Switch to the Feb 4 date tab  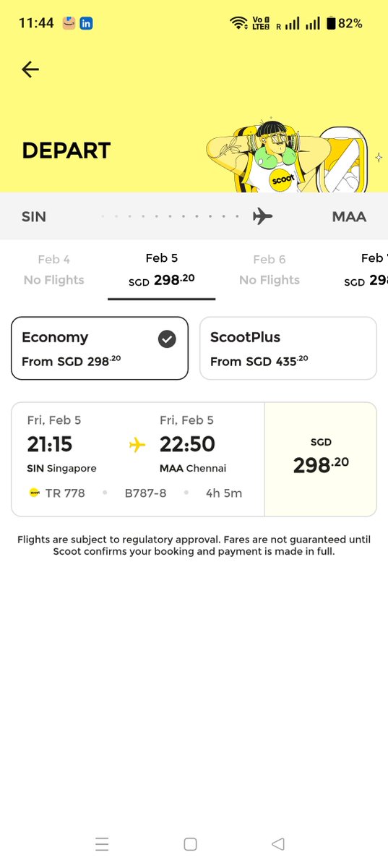click(x=53, y=269)
